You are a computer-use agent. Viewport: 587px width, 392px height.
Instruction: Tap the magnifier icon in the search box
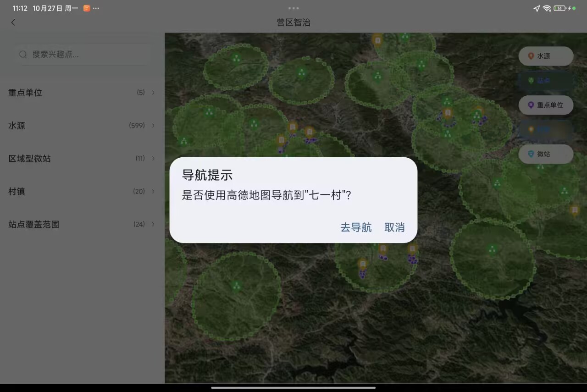click(x=23, y=54)
